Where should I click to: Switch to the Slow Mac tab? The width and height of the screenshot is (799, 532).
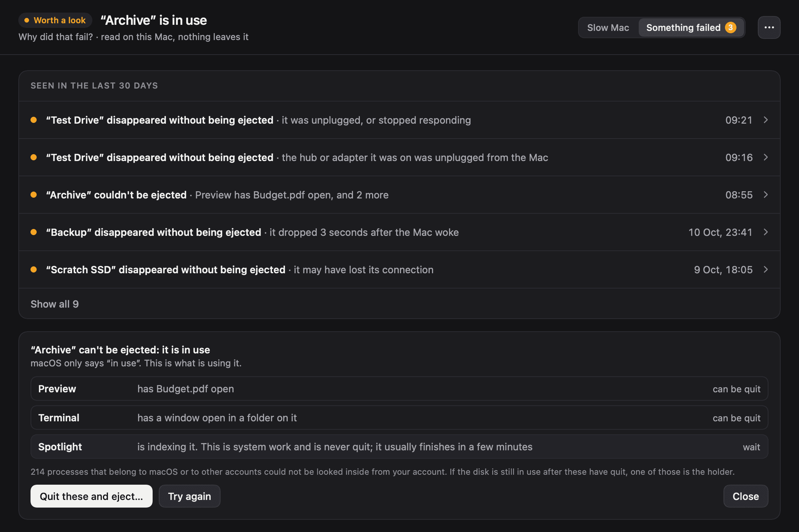[x=608, y=27]
